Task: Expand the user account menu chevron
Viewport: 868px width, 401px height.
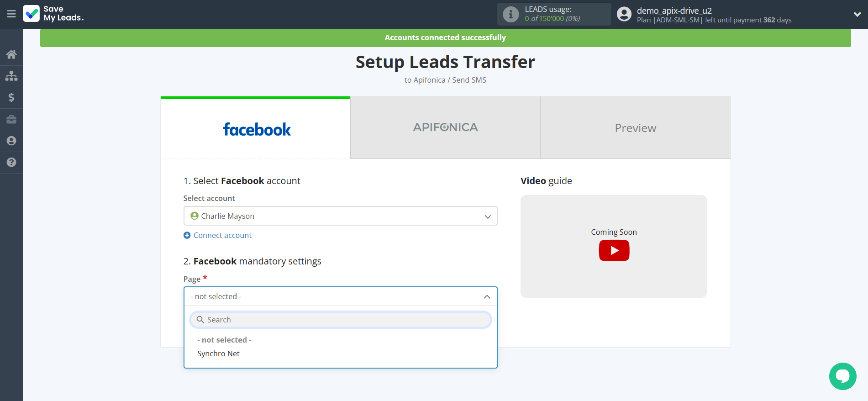Action: pos(857,14)
